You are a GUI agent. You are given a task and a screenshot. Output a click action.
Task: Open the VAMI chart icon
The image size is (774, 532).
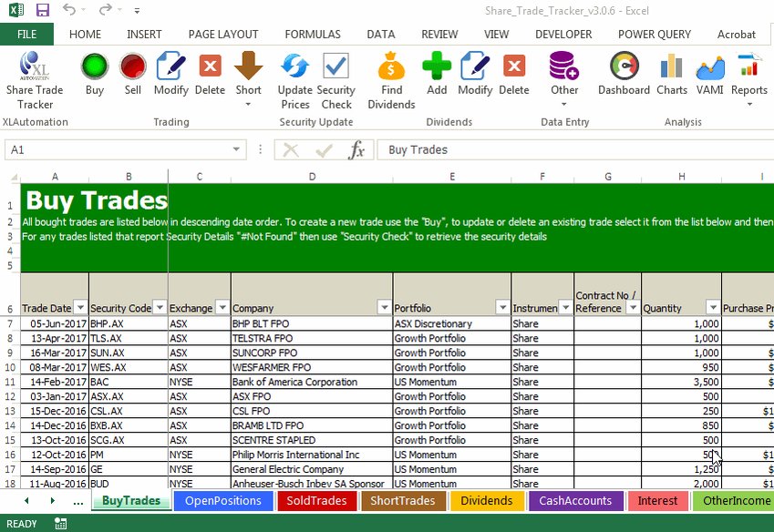click(x=710, y=67)
